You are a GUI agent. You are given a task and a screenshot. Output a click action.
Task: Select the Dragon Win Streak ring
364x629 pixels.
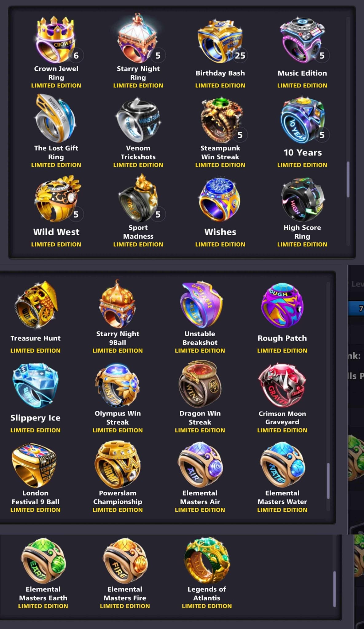tap(200, 385)
